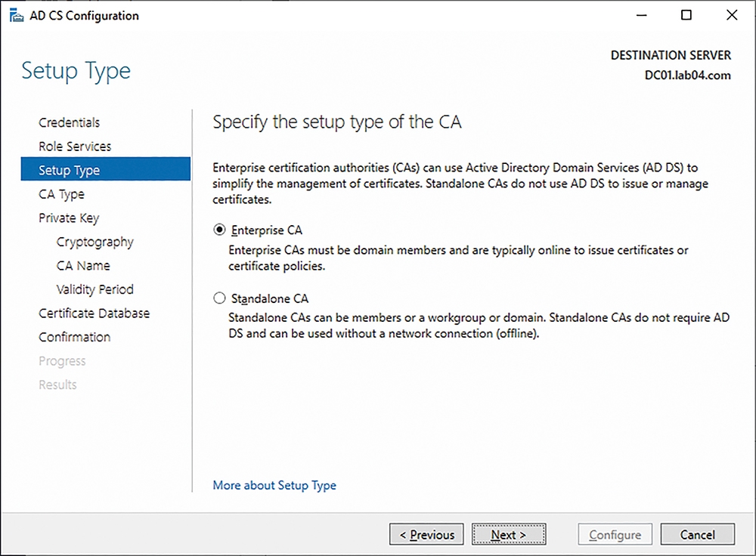Open the Certificate Database step
Viewport: 756px width, 556px height.
(x=94, y=314)
